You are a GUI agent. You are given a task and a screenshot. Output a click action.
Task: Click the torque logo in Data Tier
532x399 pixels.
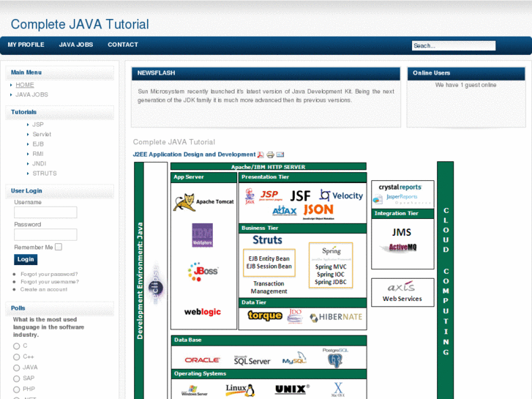coord(265,316)
